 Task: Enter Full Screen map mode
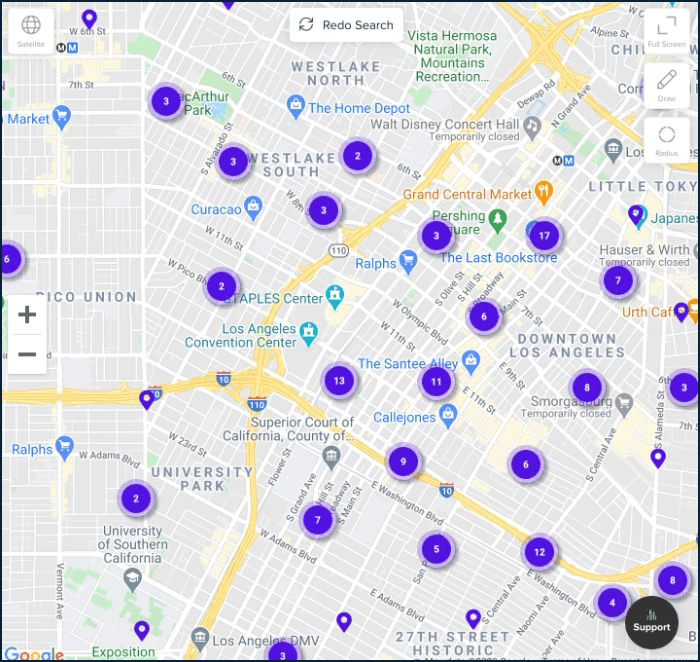point(666,30)
